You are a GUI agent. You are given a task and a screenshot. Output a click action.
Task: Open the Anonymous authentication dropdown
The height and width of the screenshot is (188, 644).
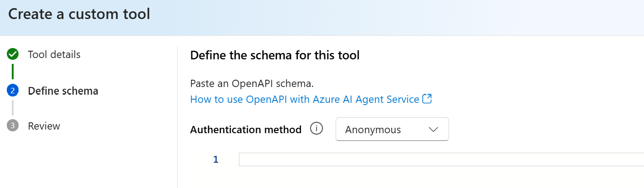click(x=392, y=129)
